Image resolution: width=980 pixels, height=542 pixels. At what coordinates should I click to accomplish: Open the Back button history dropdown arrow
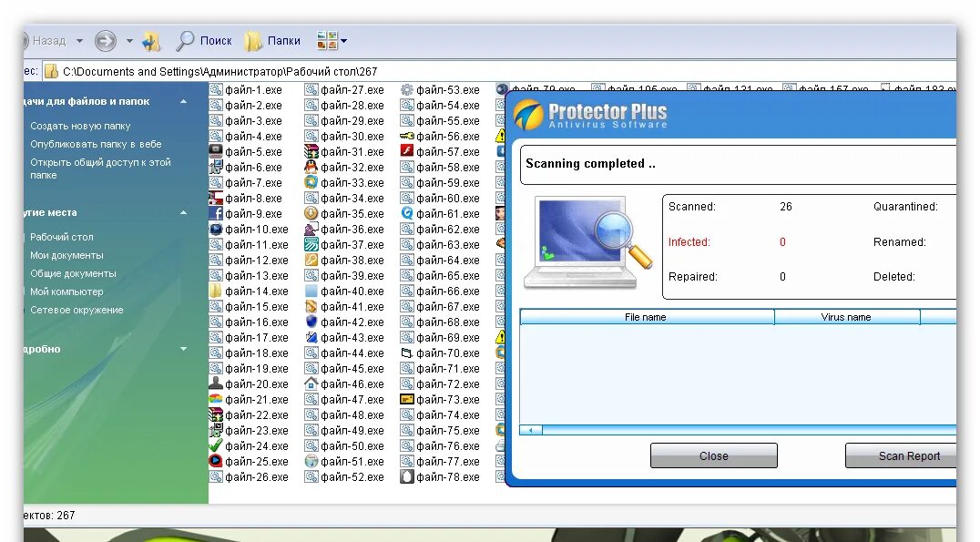click(x=79, y=41)
